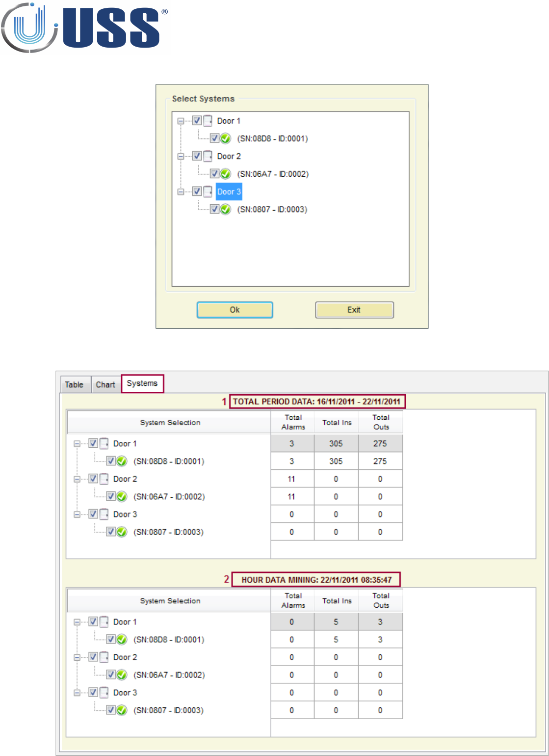This screenshot has width=549, height=756.
Task: Toggle SN:08D8 checkbox in Select Systems dialog
Action: tap(214, 138)
